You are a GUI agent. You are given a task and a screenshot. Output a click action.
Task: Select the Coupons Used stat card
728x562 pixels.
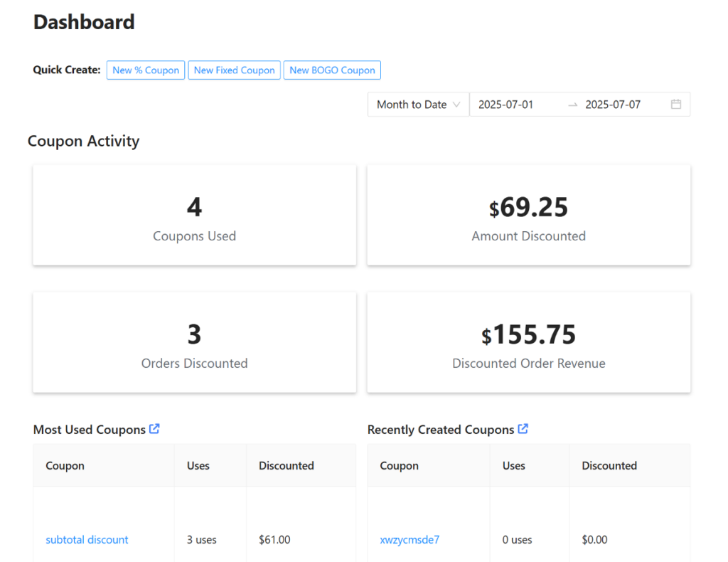(x=194, y=215)
